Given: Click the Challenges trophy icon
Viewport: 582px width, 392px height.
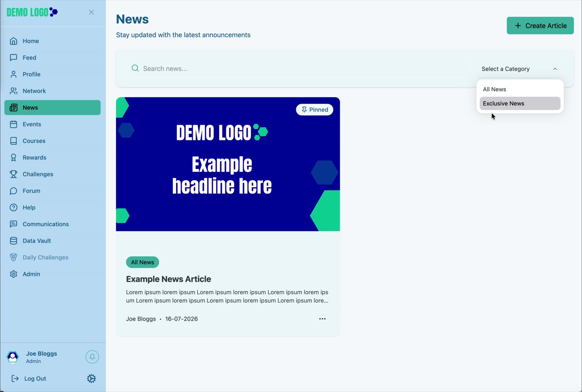Looking at the screenshot, I should (14, 174).
